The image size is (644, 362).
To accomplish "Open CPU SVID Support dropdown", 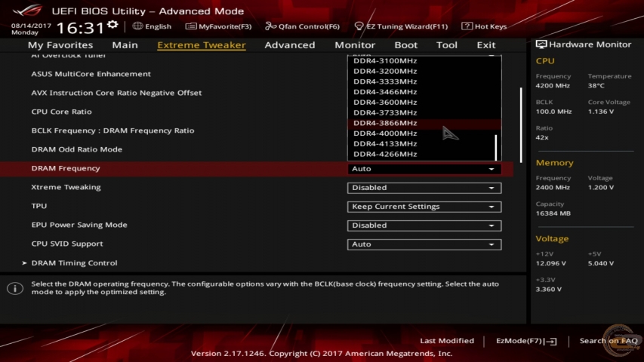I will [x=424, y=244].
